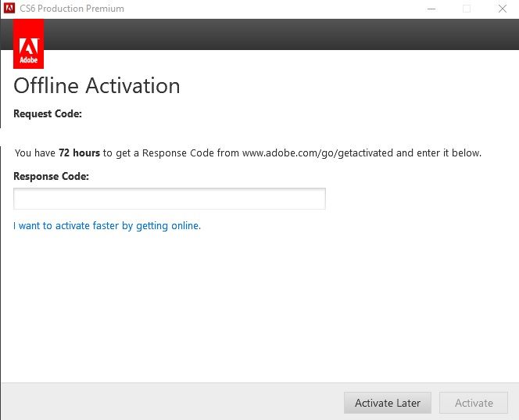Close the CS6 Production Premium window
Viewport: 519px width, 420px height.
pos(503,9)
